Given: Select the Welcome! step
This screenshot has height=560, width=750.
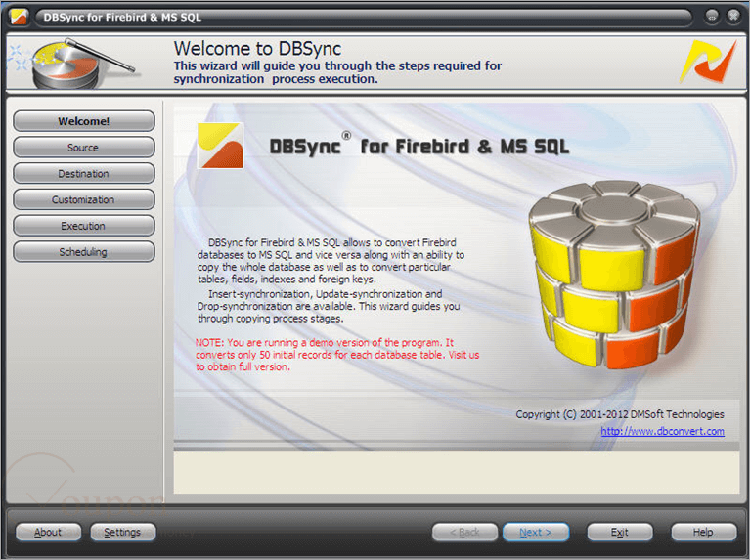Looking at the screenshot, I should (84, 121).
